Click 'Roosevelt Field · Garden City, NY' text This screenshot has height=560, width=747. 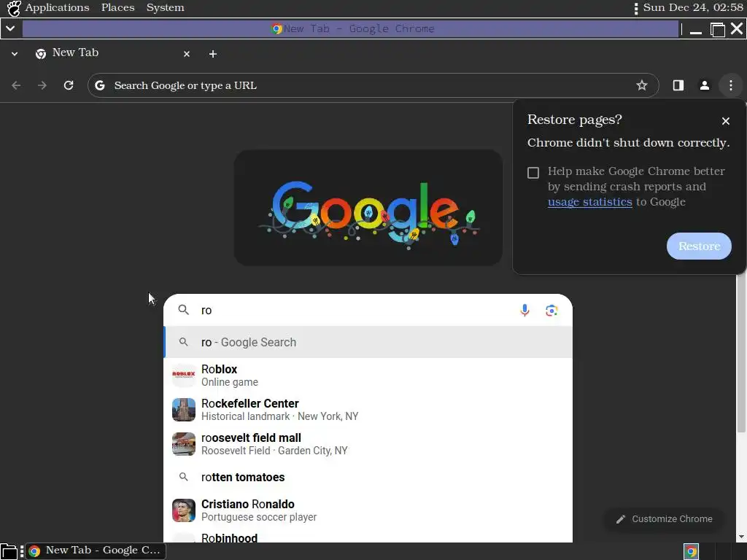[274, 451]
